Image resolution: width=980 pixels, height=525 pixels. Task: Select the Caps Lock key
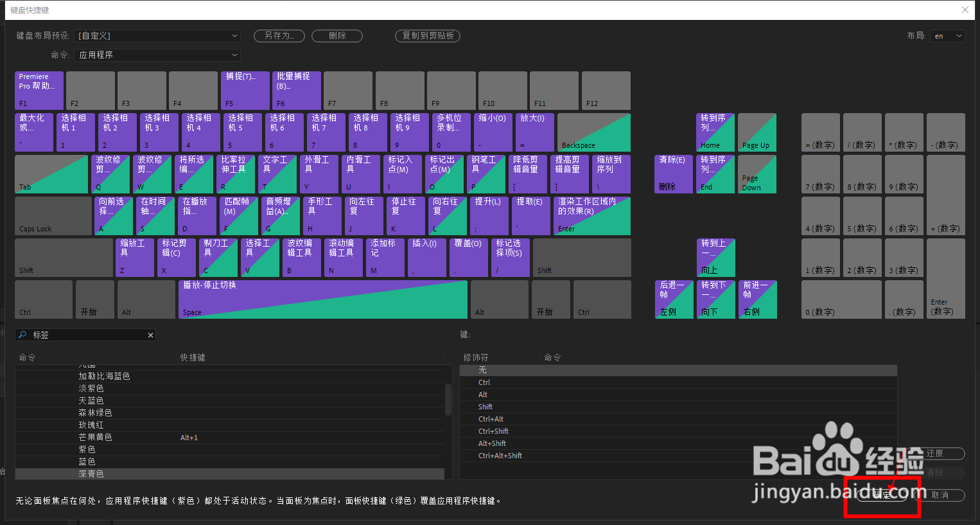(x=53, y=216)
